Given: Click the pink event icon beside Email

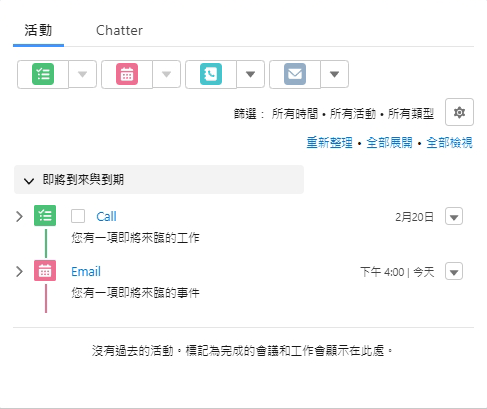Looking at the screenshot, I should pyautogui.click(x=45, y=271).
